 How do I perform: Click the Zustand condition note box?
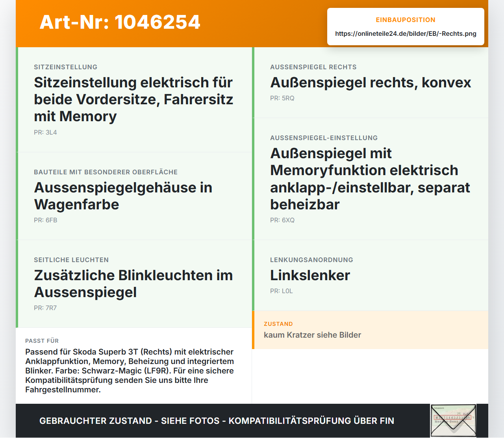pos(370,330)
